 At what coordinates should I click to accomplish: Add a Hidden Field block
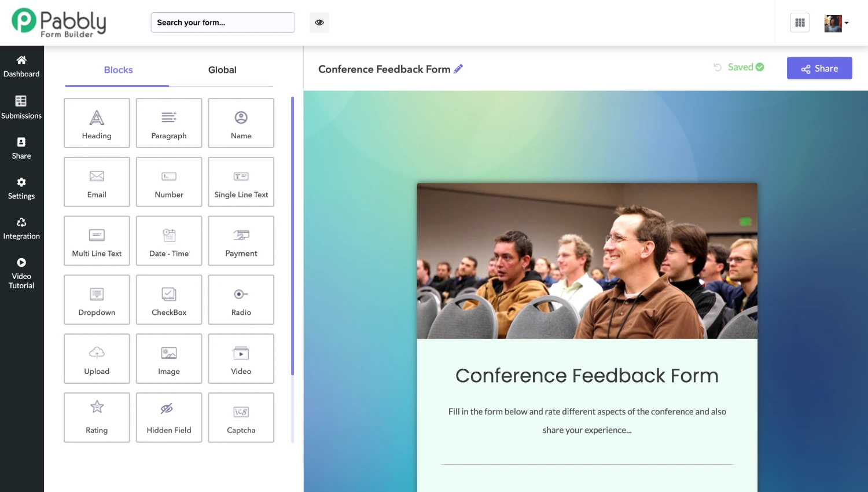(169, 417)
